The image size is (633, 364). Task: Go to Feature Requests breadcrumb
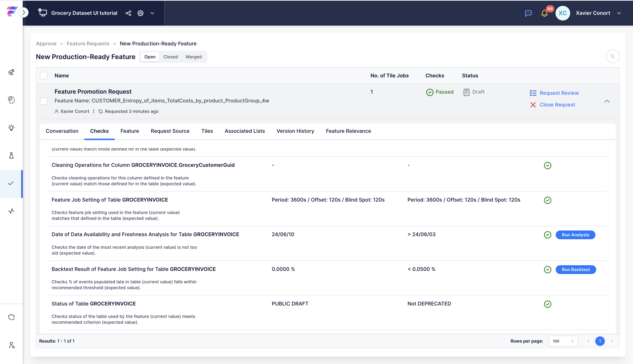point(88,44)
